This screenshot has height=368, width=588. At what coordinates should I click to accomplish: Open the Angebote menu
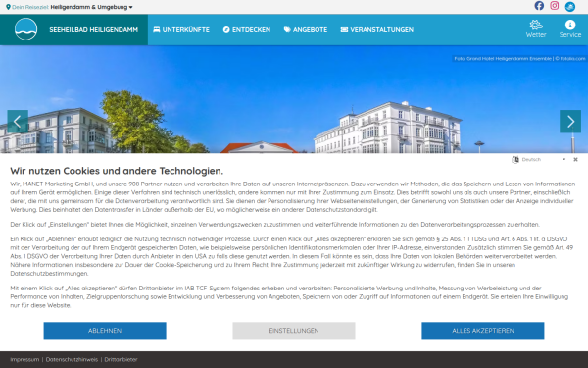coord(306,30)
